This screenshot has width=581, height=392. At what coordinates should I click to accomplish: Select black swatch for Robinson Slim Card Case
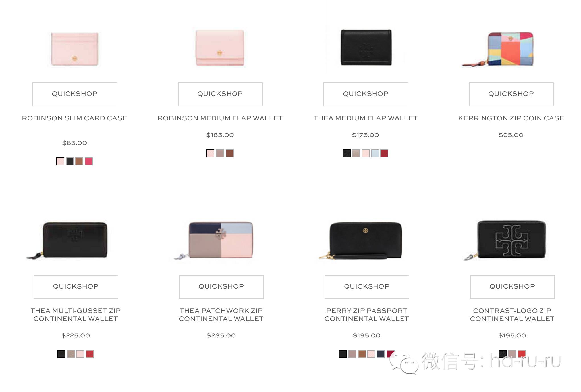pos(70,161)
